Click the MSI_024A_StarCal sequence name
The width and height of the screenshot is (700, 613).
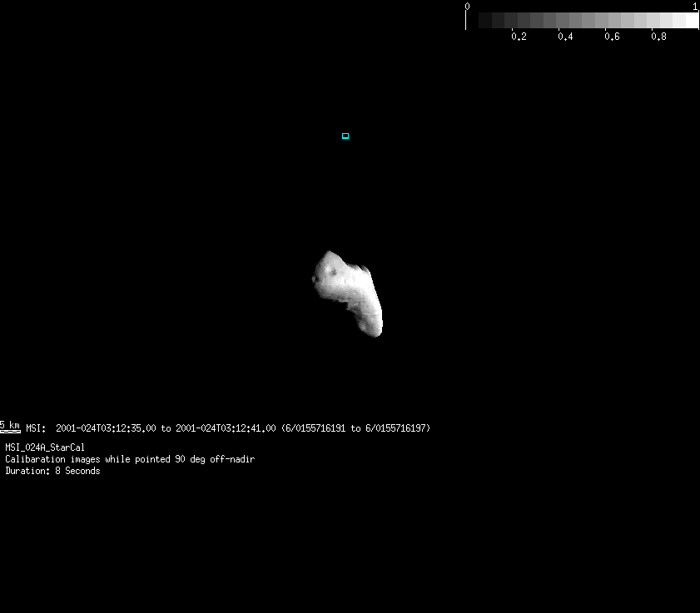coord(45,447)
